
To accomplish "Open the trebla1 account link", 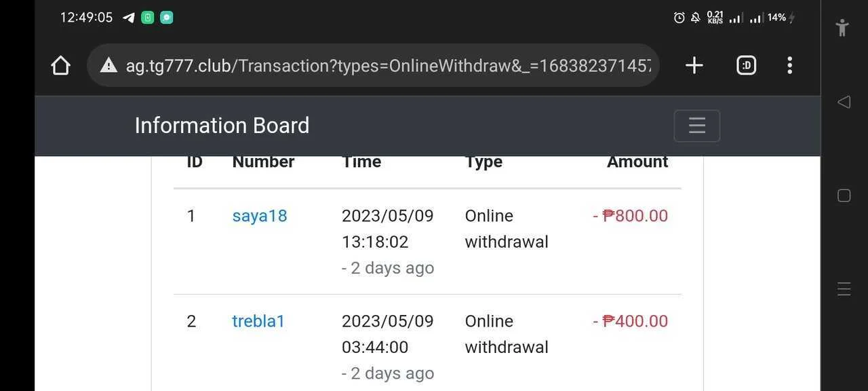I will click(x=258, y=321).
